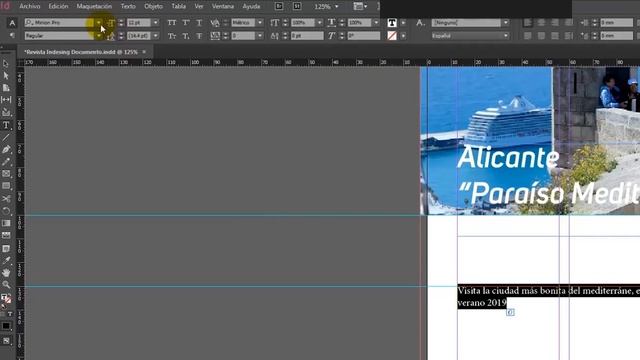Open the Edición menu
This screenshot has height=360, width=640.
pyautogui.click(x=58, y=6)
